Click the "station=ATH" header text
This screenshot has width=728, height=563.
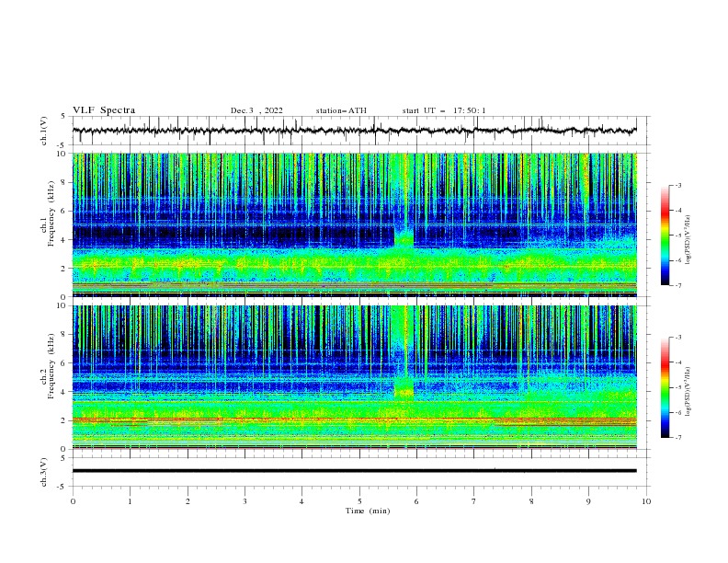point(341,110)
